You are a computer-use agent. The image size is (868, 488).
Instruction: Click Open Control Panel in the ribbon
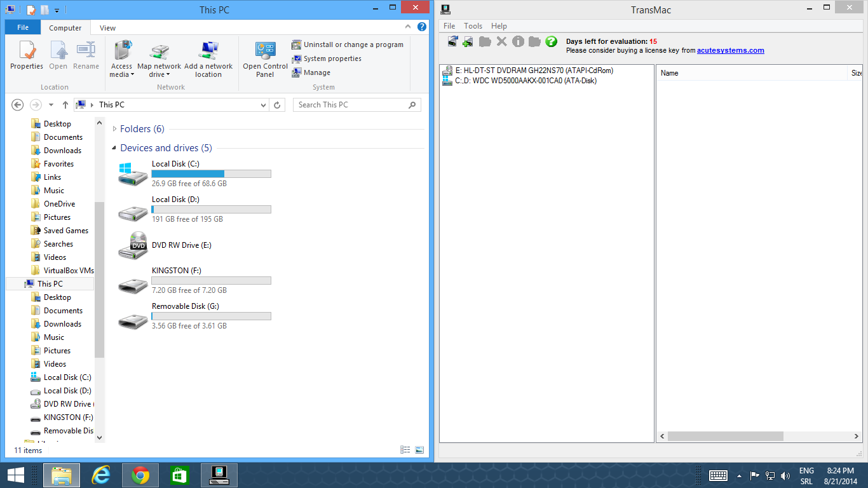click(x=265, y=59)
